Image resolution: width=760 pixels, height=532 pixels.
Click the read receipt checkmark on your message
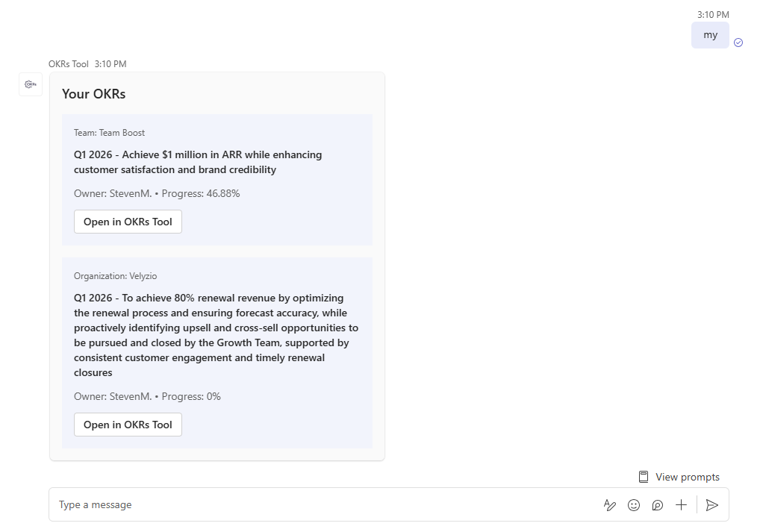[x=738, y=43]
